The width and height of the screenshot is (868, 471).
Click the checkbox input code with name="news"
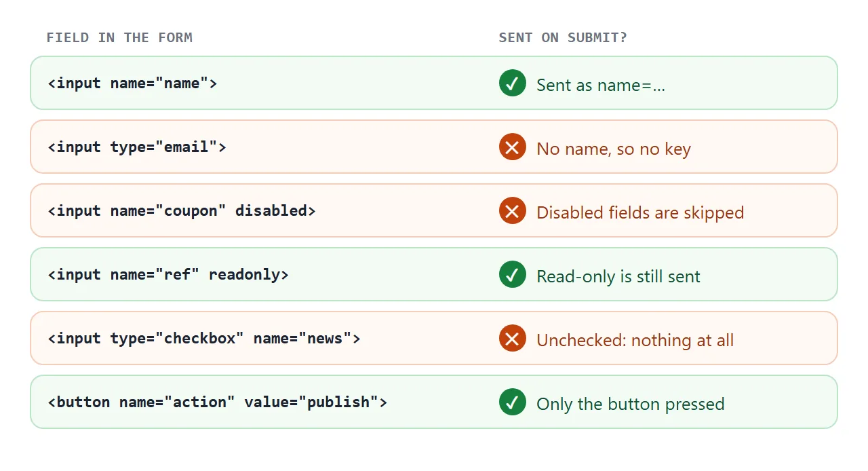coord(204,339)
